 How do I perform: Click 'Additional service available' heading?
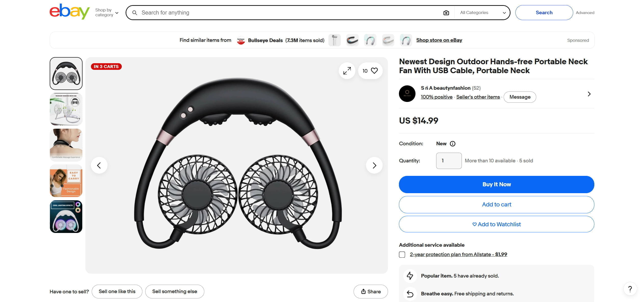[432, 245]
